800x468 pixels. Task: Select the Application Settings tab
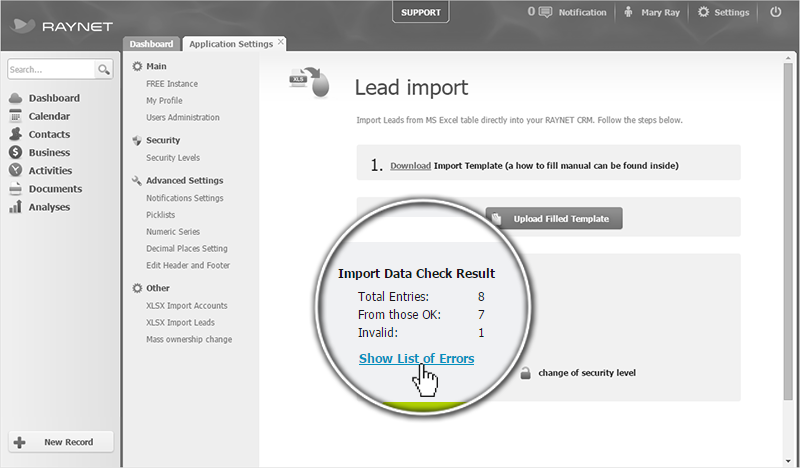click(231, 44)
